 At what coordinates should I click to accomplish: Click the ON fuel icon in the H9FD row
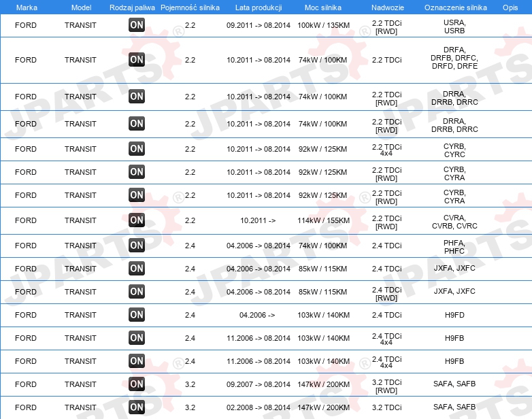click(137, 315)
